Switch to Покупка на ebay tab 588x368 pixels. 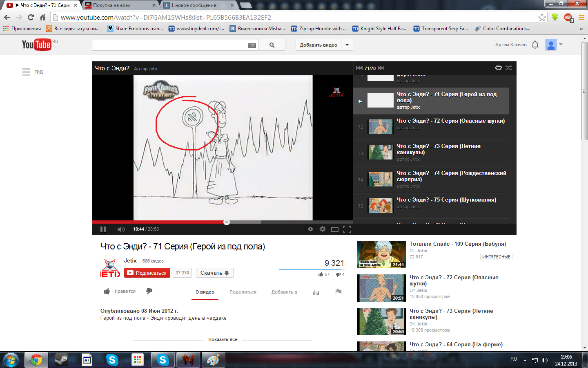pyautogui.click(x=120, y=5)
